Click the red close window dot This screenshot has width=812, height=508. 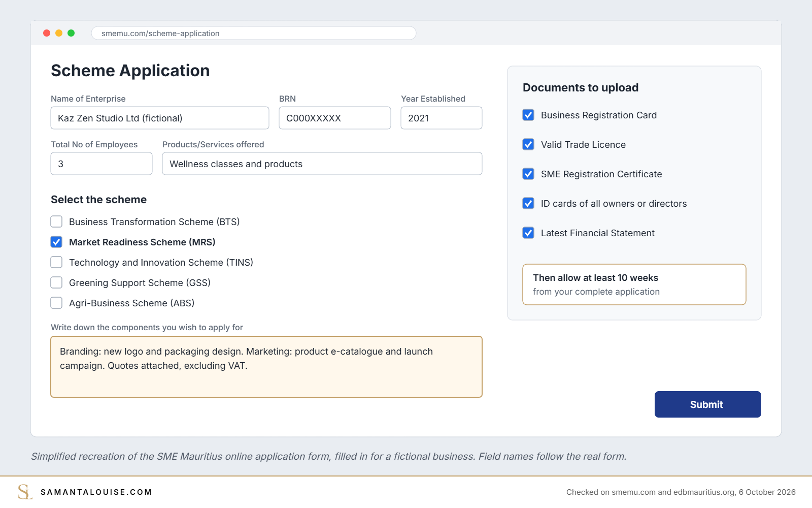click(x=47, y=33)
